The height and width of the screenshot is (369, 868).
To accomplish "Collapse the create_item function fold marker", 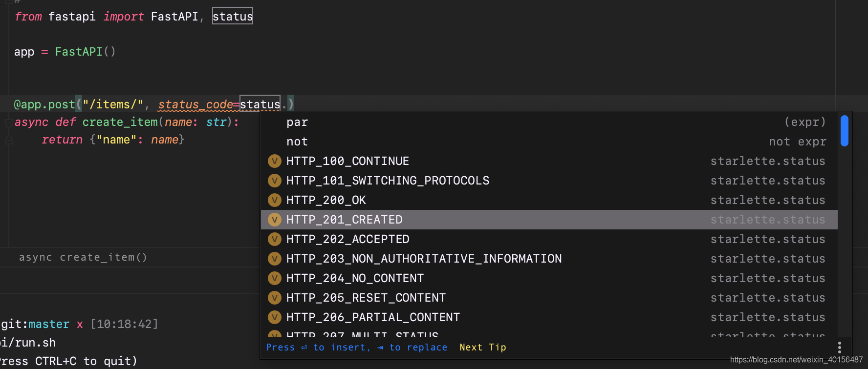I will point(8,123).
